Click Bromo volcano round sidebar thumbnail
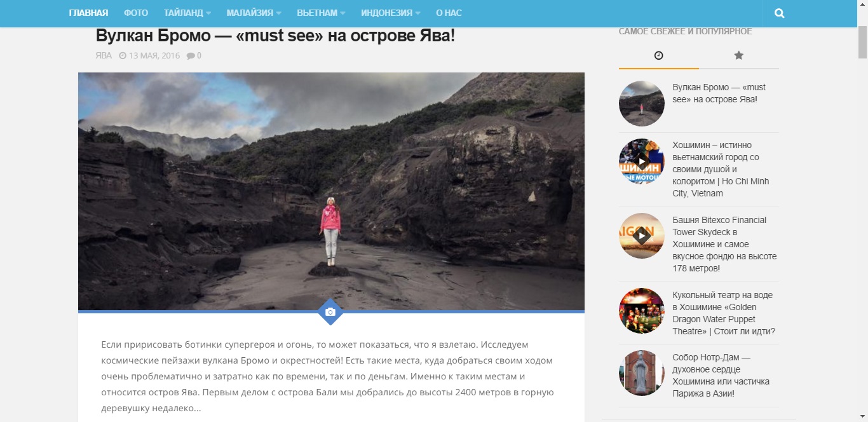This screenshot has height=422, width=868. [642, 104]
